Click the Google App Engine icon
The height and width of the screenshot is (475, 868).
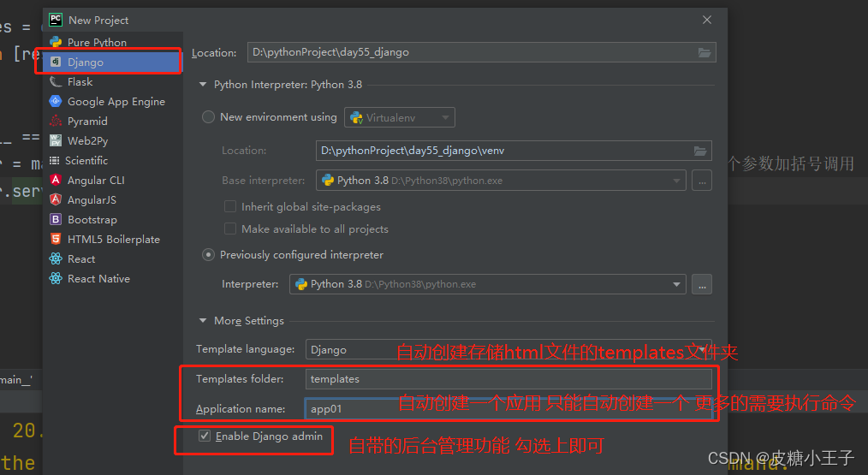point(56,101)
